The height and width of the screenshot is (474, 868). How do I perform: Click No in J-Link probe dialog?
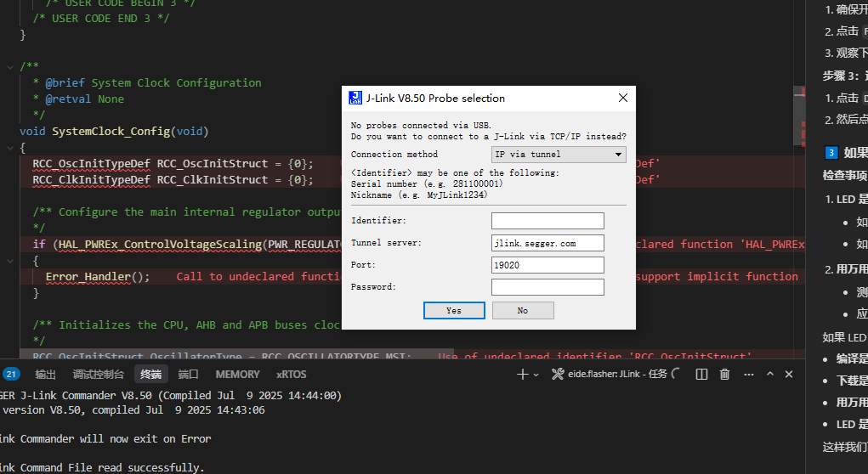point(523,310)
